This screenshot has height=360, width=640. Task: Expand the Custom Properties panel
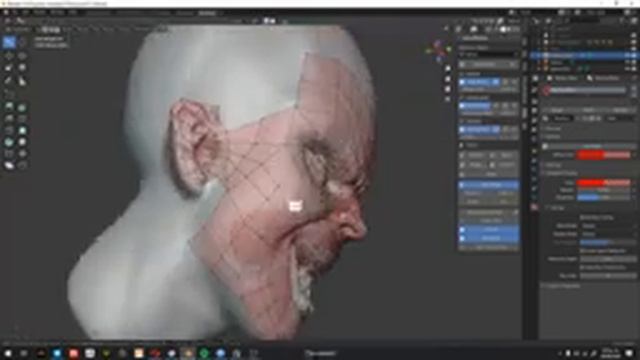563,286
